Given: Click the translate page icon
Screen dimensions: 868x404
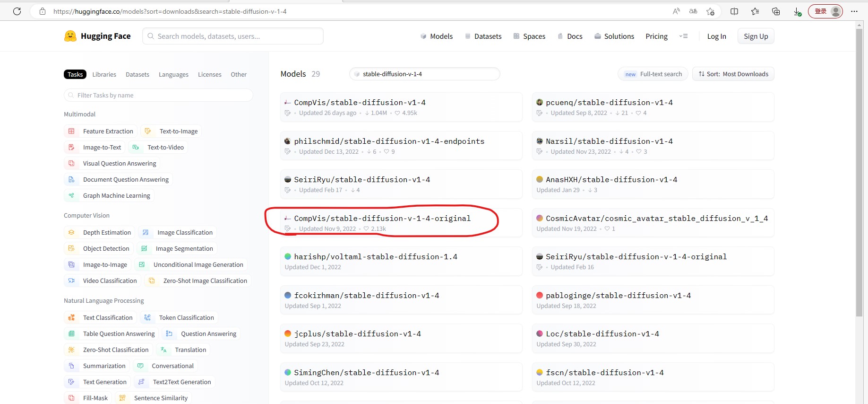Looking at the screenshot, I should [693, 11].
